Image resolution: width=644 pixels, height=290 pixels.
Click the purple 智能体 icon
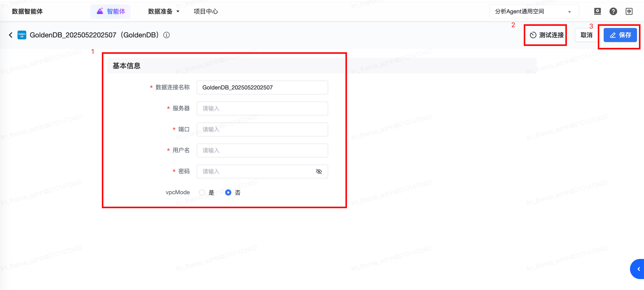pyautogui.click(x=100, y=11)
